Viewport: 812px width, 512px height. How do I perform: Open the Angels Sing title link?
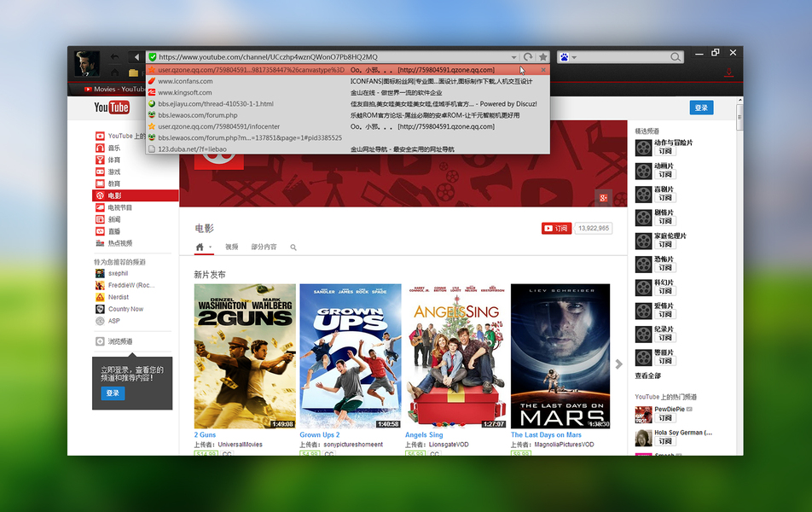pyautogui.click(x=424, y=435)
